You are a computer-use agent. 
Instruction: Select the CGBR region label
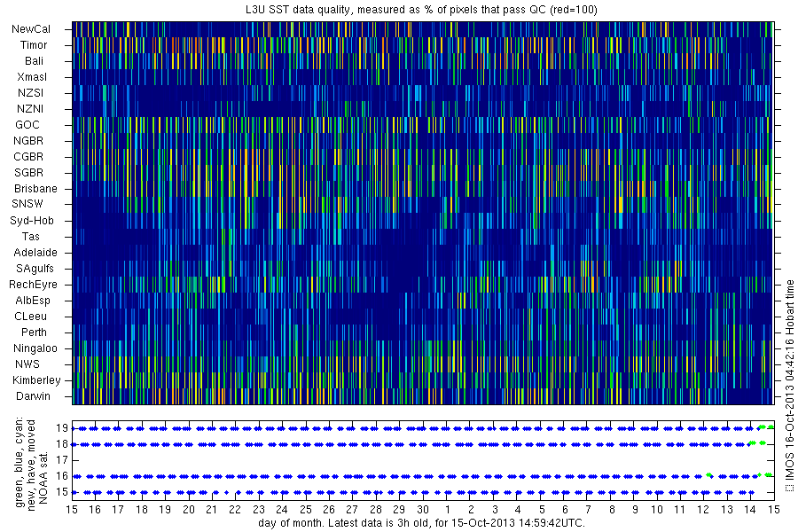click(28, 156)
